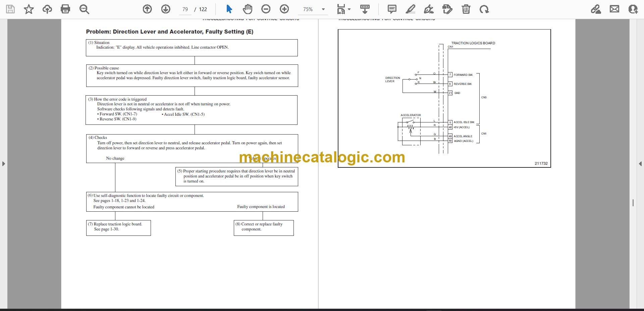Click the stamp tool icon
The height and width of the screenshot is (311, 644).
point(447,9)
